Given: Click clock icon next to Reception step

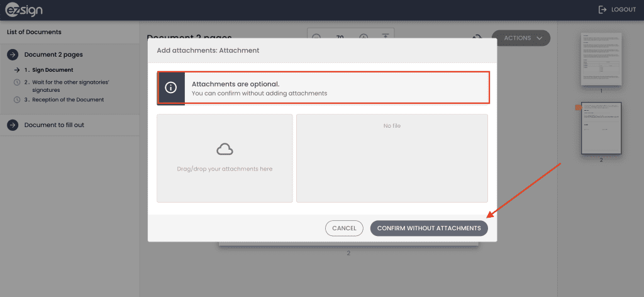Looking at the screenshot, I should [16, 99].
